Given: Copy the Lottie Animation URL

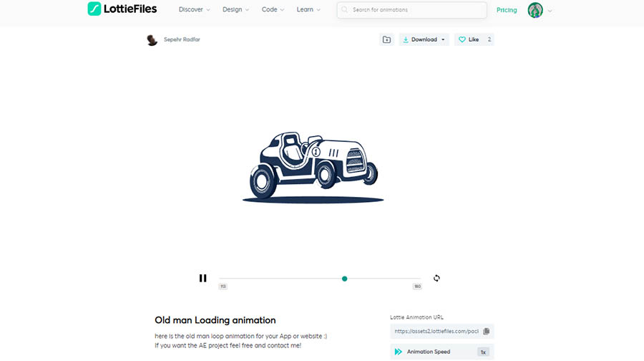Looking at the screenshot, I should [487, 331].
